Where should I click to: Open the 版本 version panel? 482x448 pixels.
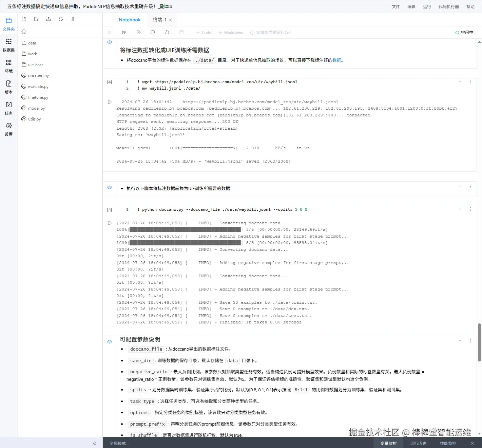coord(9,88)
